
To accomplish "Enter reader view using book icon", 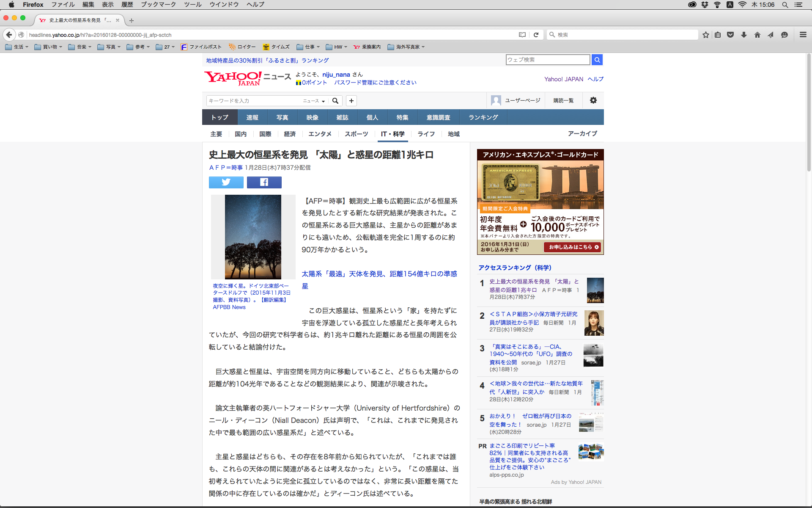I will pos(522,35).
